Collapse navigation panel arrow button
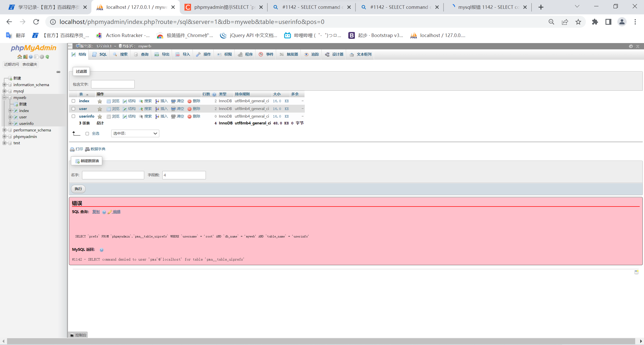The width and height of the screenshot is (644, 345). 70,46
